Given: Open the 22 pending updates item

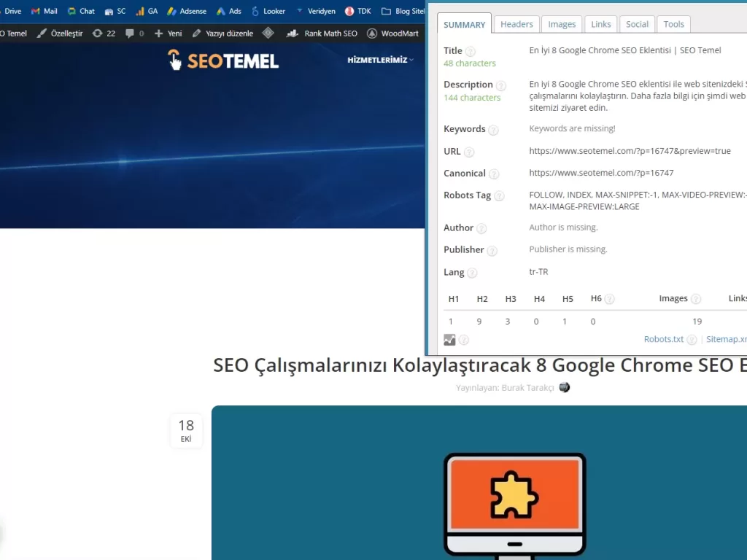Looking at the screenshot, I should (104, 34).
